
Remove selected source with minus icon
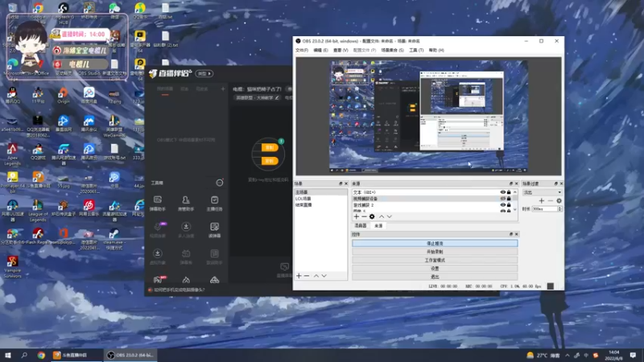point(364,216)
